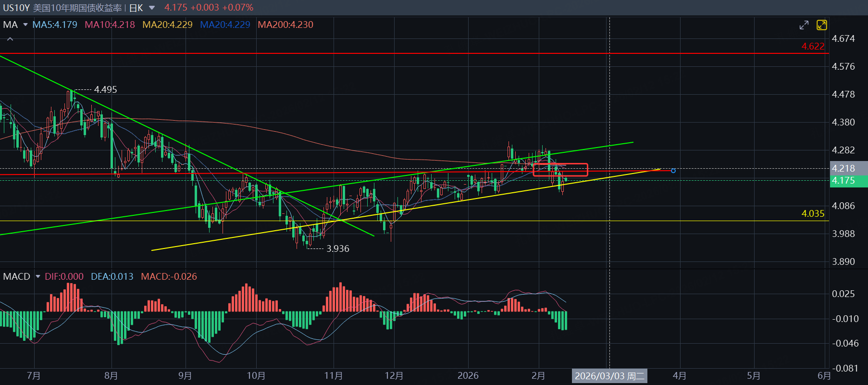Click the 4.086 price axis label
The image size is (868, 385).
(843, 206)
